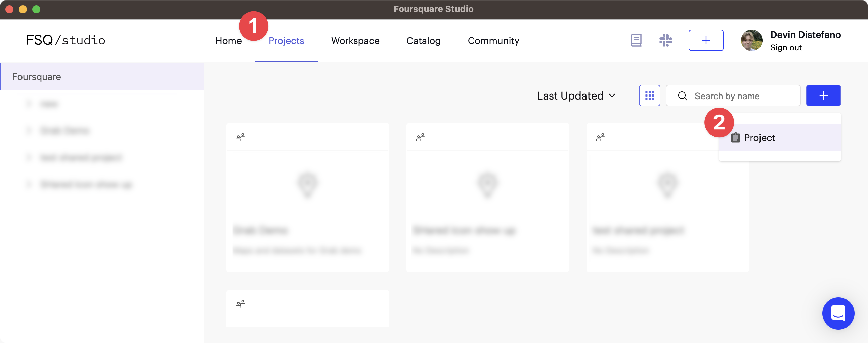Open the second project card map thumbnail
This screenshot has width=868, height=343.
pyautogui.click(x=487, y=185)
